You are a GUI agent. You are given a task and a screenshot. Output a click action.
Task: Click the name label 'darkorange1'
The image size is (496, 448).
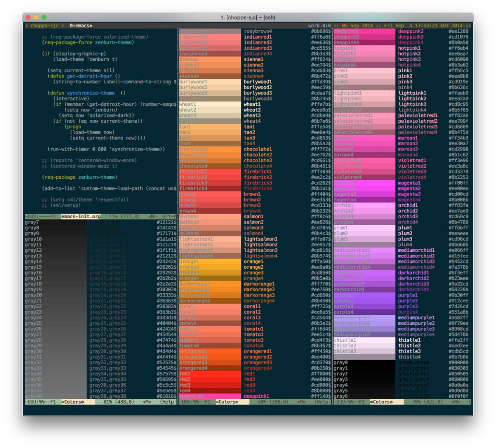pyautogui.click(x=259, y=284)
